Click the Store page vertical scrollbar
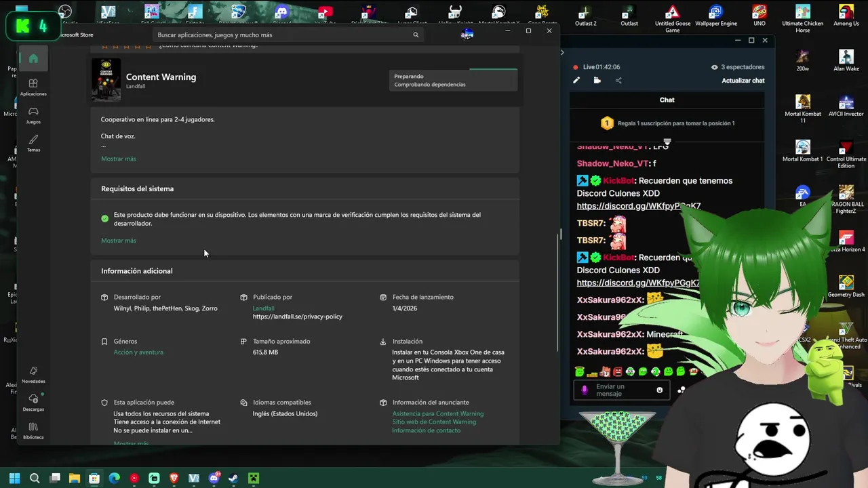Screen dimensions: 868x488 (x=559, y=291)
